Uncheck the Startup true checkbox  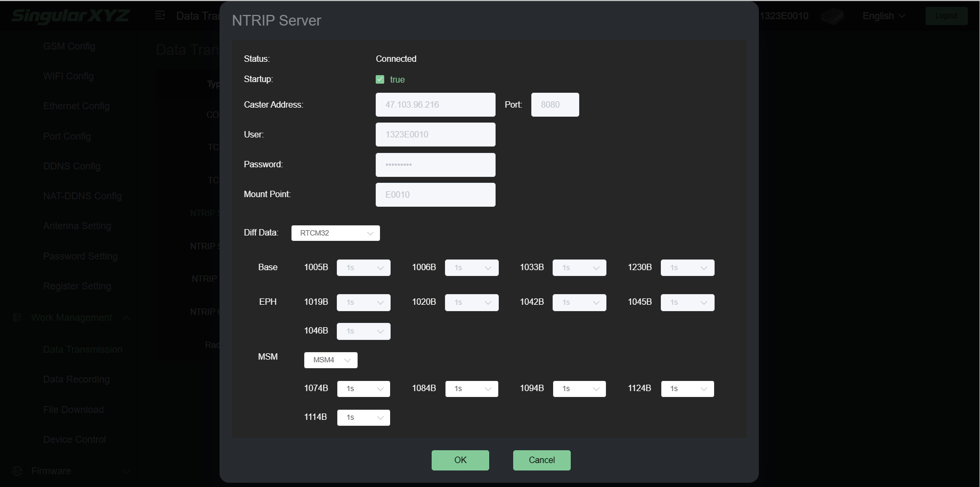380,79
